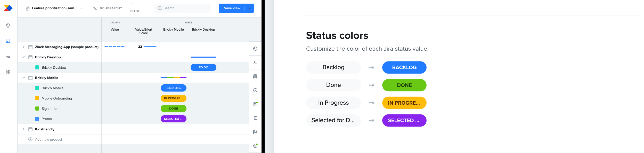Screen dimensions: 644x153
Task: Click the purple SELECTED status color pill
Action: coord(404,120)
